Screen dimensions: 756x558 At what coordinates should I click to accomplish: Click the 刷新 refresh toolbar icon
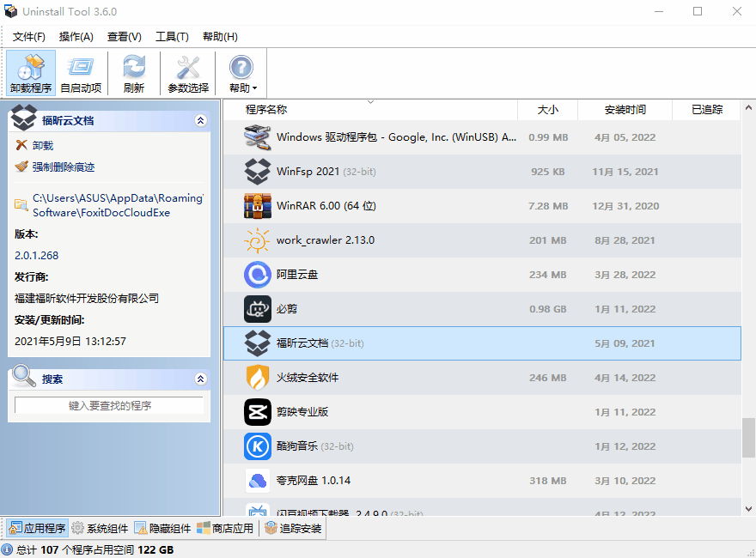pos(133,73)
